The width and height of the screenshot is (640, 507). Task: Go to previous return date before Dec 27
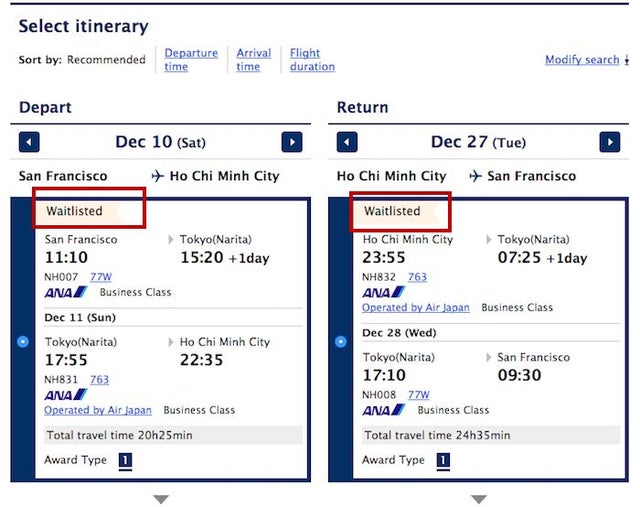347,142
